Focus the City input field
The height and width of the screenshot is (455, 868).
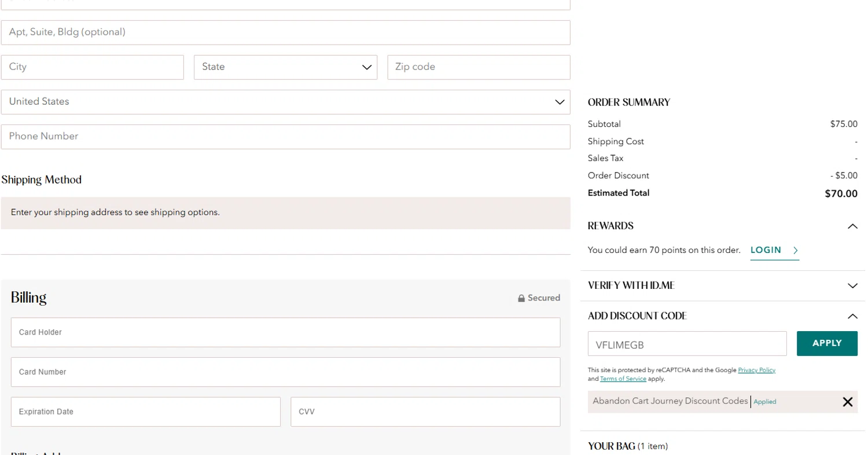[x=92, y=67]
